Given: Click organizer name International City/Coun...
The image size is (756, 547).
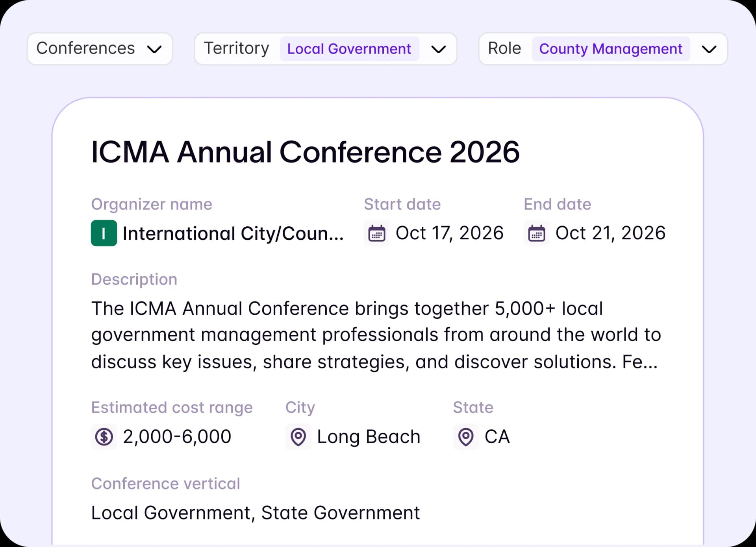Looking at the screenshot, I should click(233, 233).
